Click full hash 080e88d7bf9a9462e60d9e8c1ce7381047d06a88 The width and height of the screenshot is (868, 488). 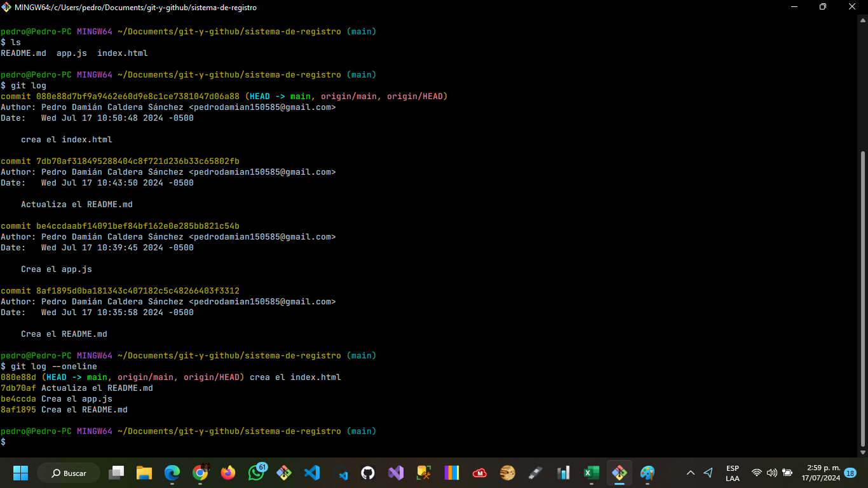point(138,97)
